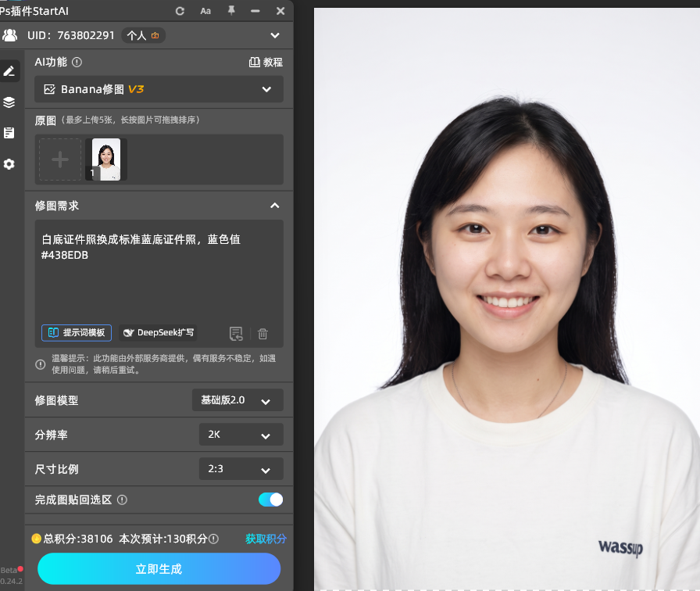Image resolution: width=700 pixels, height=591 pixels.
Task: Click the gold coin points icon
Action: [x=36, y=539]
